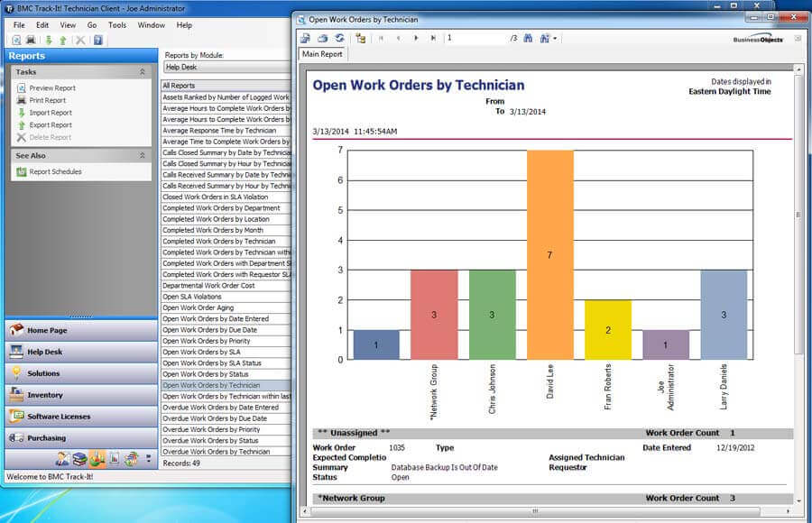812x523 pixels.
Task: Toggle the group tree icon in report viewer
Action: click(361, 38)
